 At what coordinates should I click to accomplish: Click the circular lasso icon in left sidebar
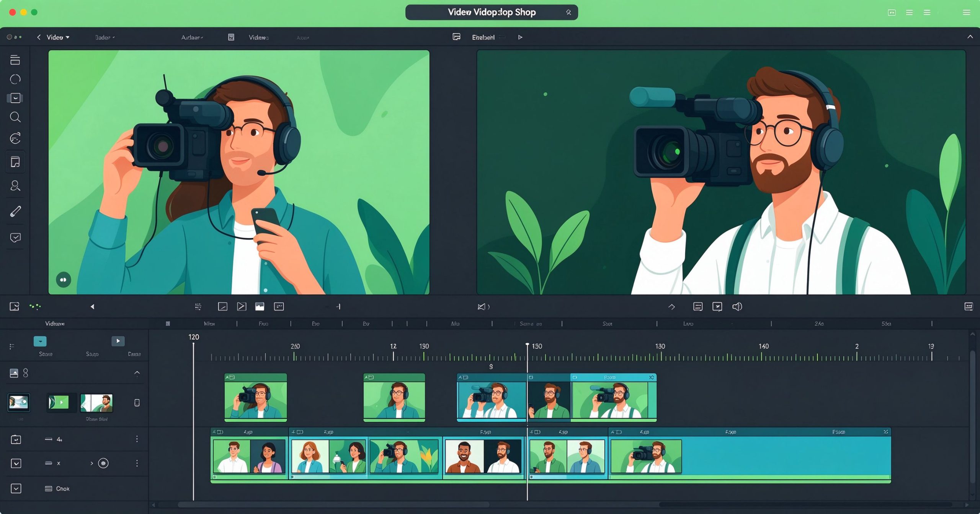[15, 79]
